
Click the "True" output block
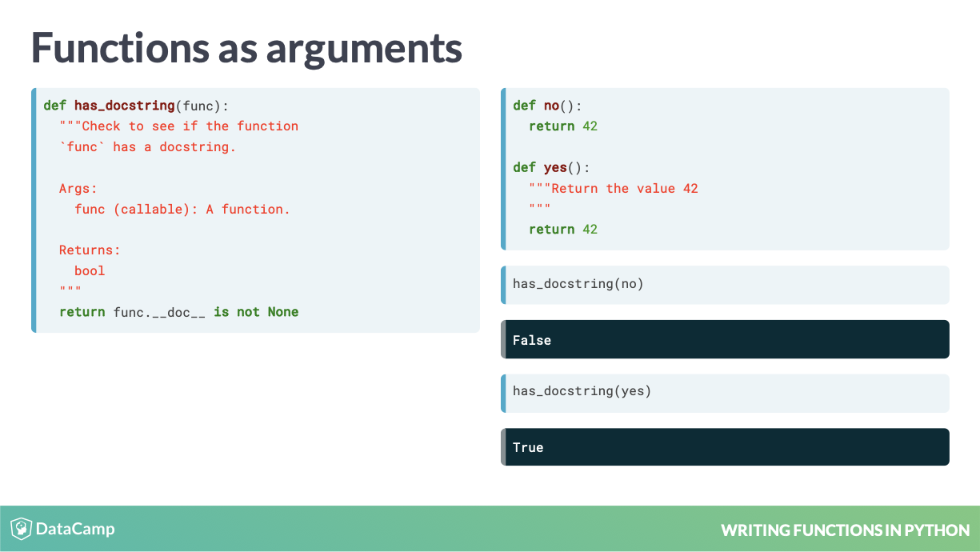click(x=725, y=447)
